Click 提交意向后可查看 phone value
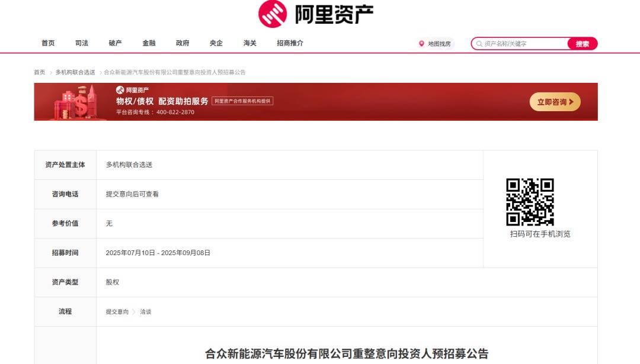The image size is (640, 364). [x=132, y=194]
